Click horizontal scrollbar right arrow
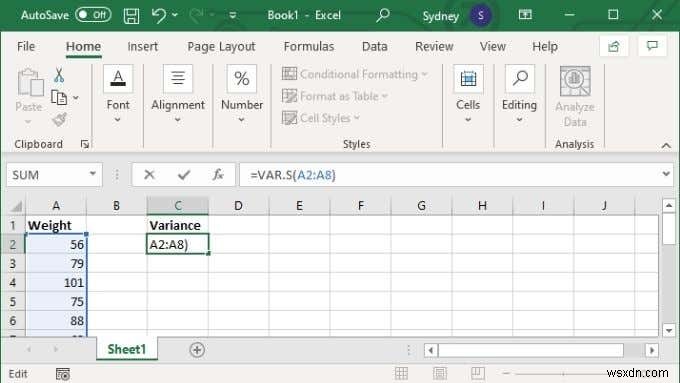 652,350
